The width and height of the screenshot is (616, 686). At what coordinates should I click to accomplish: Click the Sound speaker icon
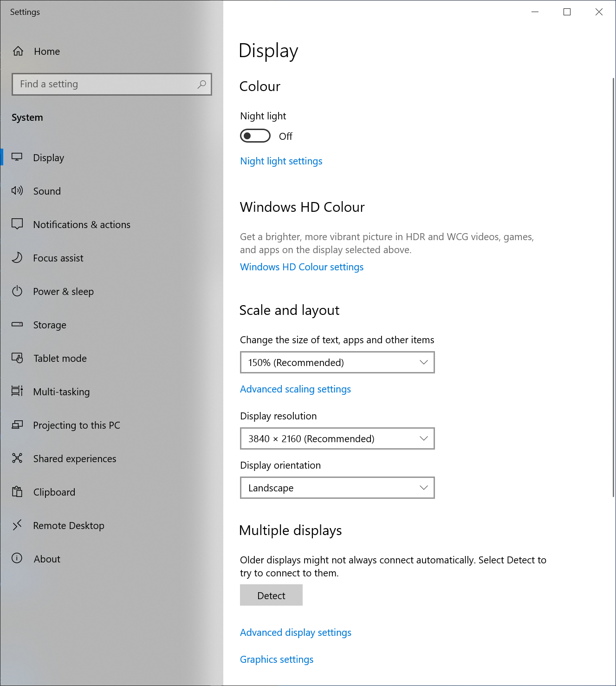coord(17,190)
